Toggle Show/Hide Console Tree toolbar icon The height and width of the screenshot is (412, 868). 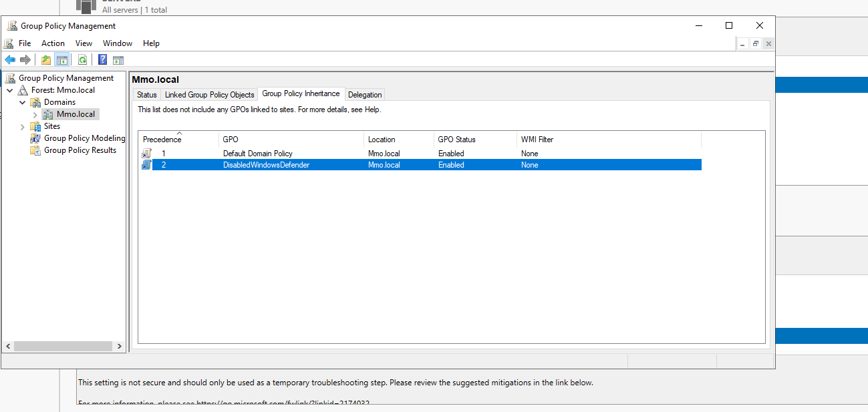point(62,60)
